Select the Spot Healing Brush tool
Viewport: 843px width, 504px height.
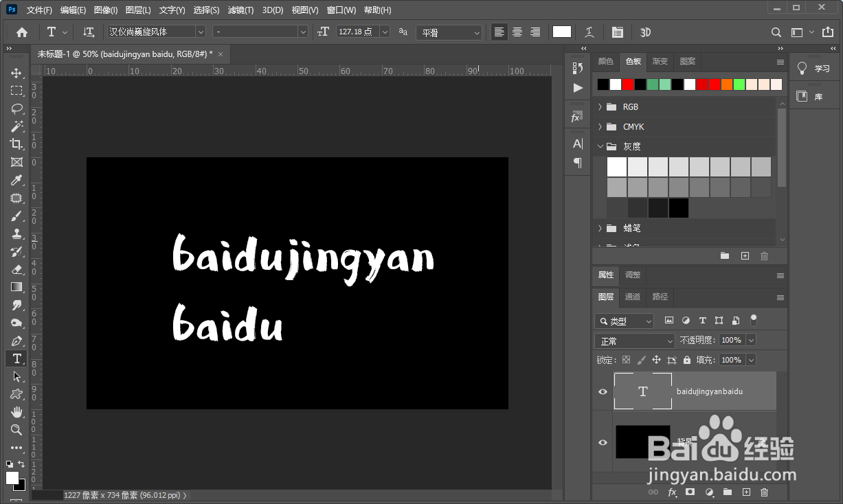tap(16, 198)
